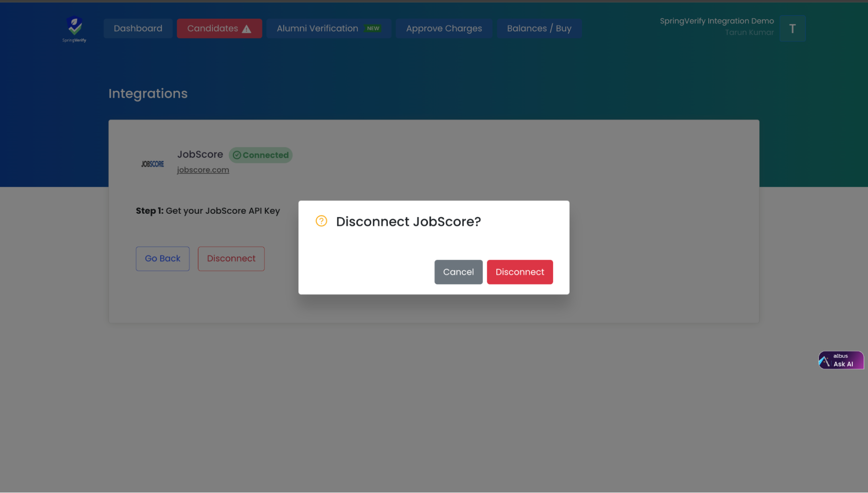868x493 pixels.
Task: Confirm with the red Disconnect dialog button
Action: point(520,272)
